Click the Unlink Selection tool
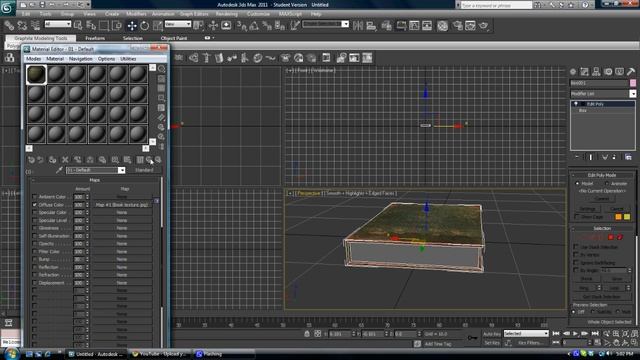 coord(22,26)
